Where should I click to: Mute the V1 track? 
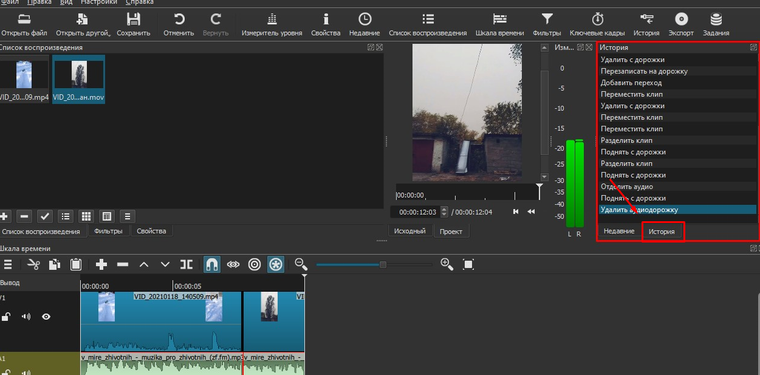26,317
